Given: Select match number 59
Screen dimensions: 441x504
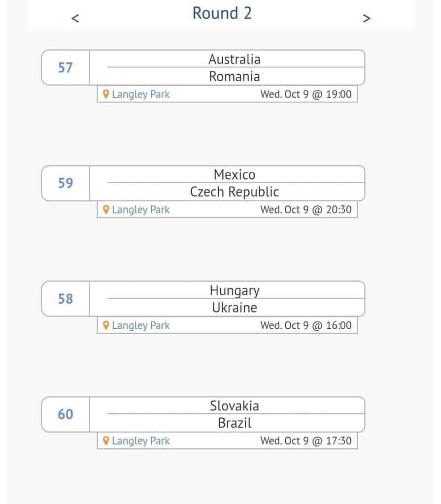Looking at the screenshot, I should pyautogui.click(x=66, y=183).
